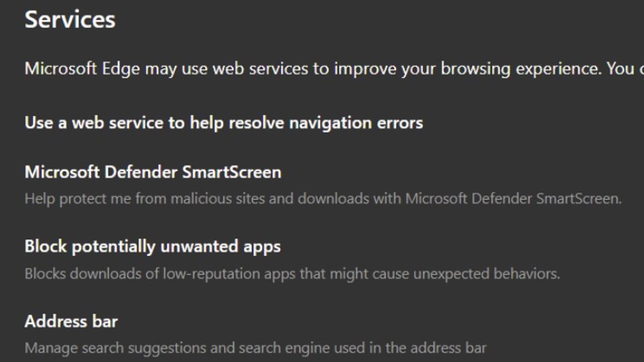Open the Address bar settings entry
The image size is (644, 362).
pyautogui.click(x=71, y=321)
